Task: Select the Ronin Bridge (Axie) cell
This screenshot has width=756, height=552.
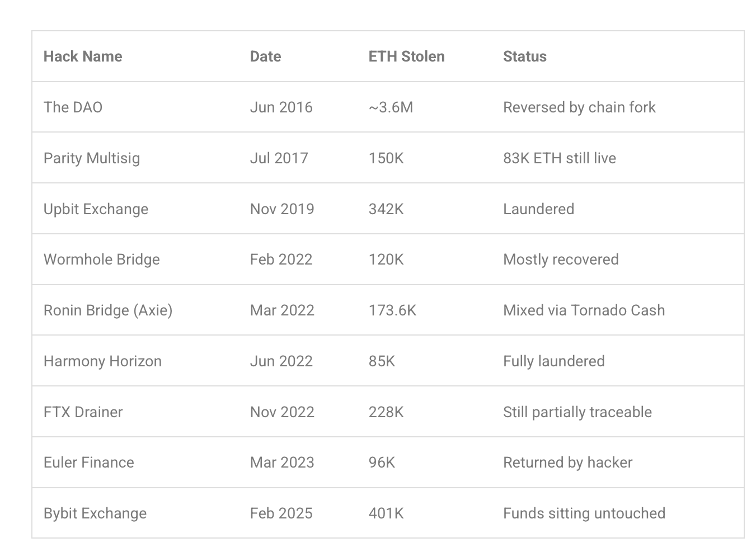Action: coord(108,310)
